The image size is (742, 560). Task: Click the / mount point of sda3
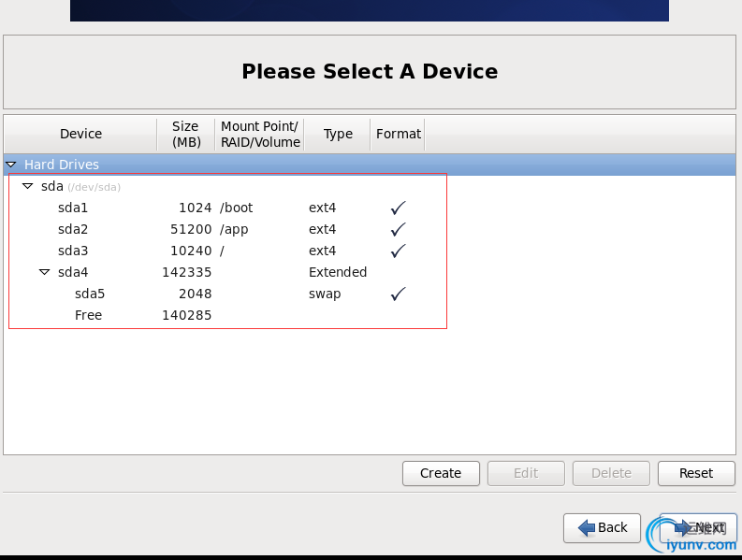(x=222, y=251)
